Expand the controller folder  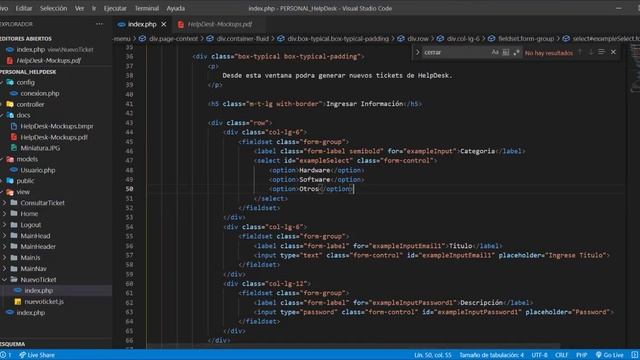point(30,104)
